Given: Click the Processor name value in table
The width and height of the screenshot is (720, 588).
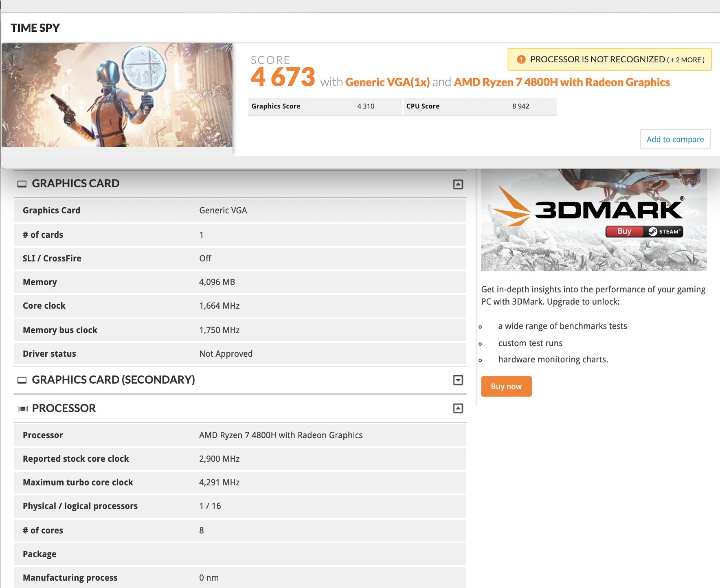Looking at the screenshot, I should coord(281,435).
